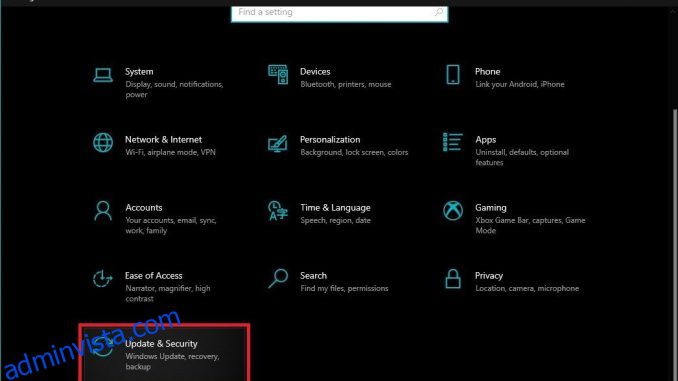
Task: Select the Ease of Access heading
Action: pyautogui.click(x=154, y=275)
